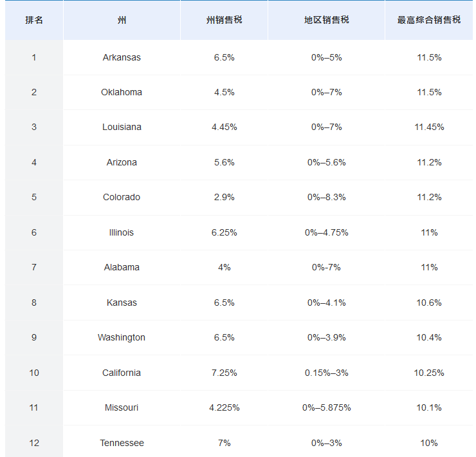This screenshot has height=457, width=476.
Task: Select the 州销售税 column header
Action: 224,20
